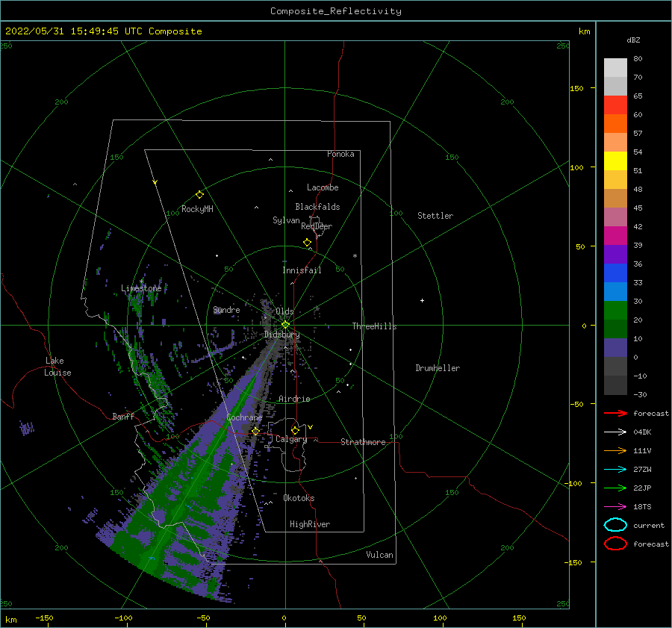Click the magenta 18TS arrow legend icon
Viewport: 672px width, 628px height.
(615, 507)
